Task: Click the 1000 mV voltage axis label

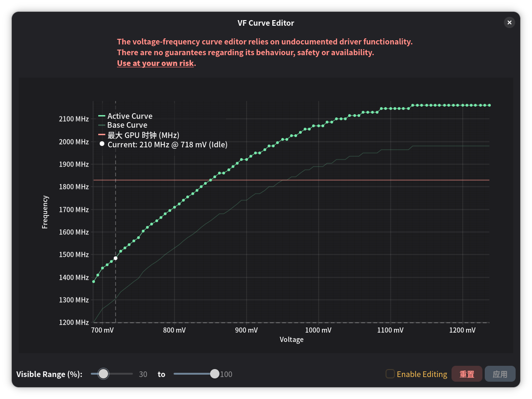Action: click(318, 330)
